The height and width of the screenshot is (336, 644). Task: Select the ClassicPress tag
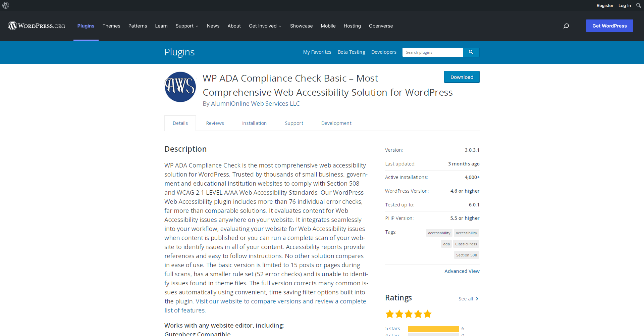[x=466, y=244]
